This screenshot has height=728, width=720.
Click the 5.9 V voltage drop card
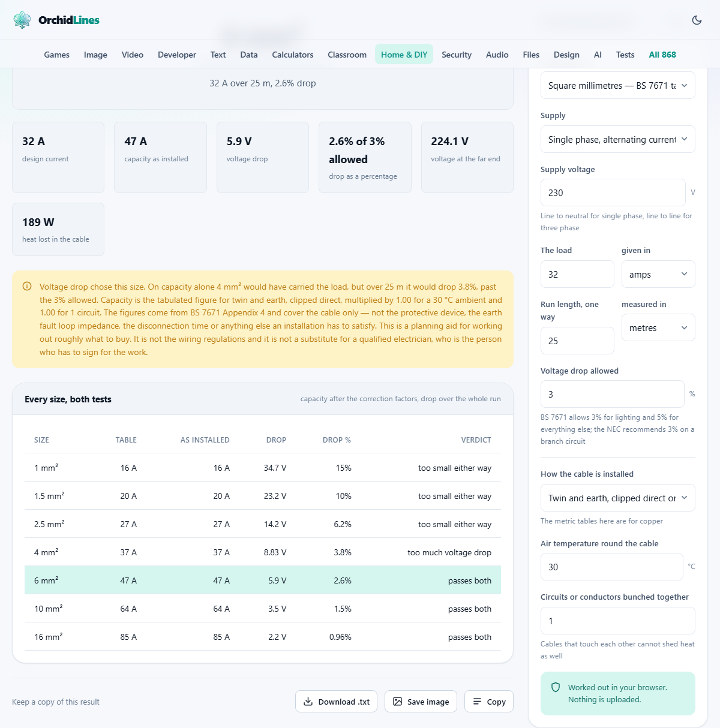click(263, 157)
